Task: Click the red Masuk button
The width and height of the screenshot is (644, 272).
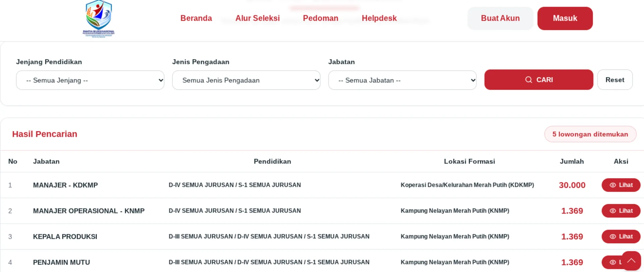Action: tap(565, 18)
